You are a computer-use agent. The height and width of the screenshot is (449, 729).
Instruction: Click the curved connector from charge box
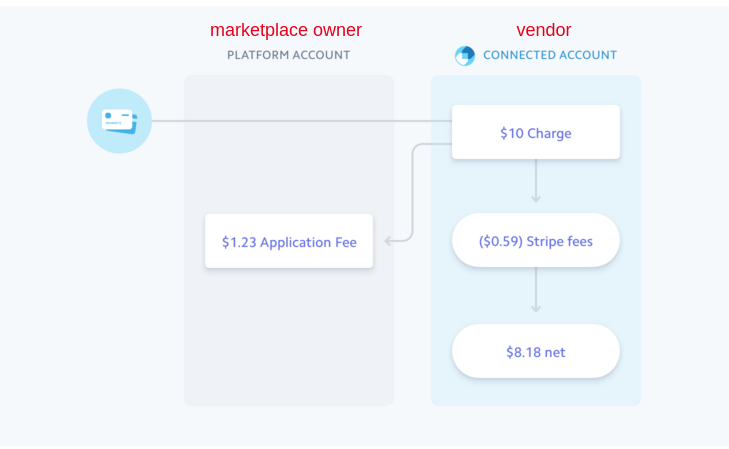pos(412,191)
